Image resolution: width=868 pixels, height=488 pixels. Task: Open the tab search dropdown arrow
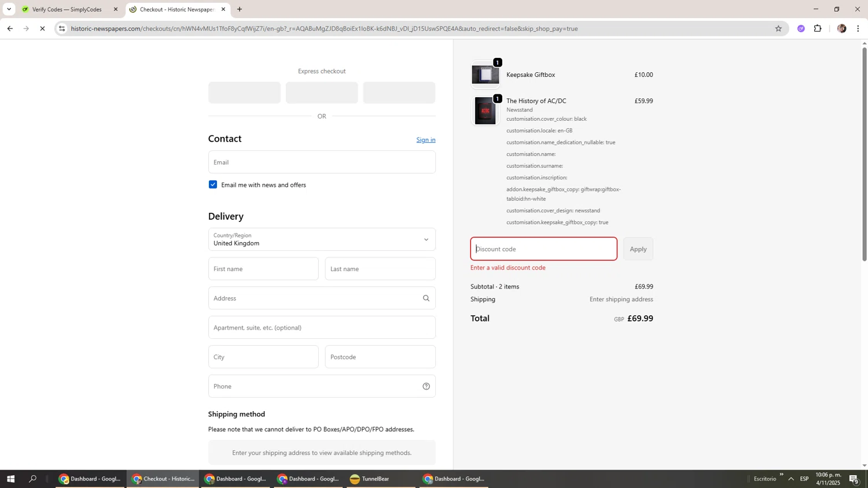point(9,9)
